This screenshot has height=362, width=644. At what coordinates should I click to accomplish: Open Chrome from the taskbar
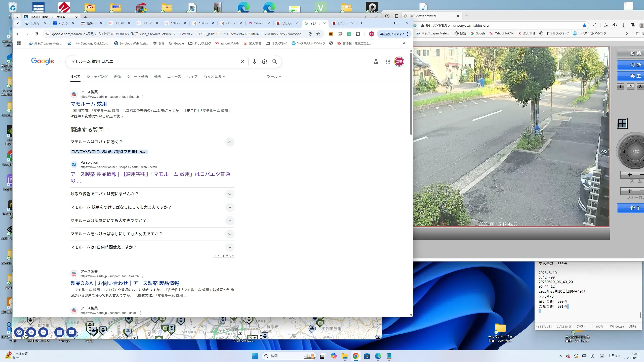tap(356, 356)
